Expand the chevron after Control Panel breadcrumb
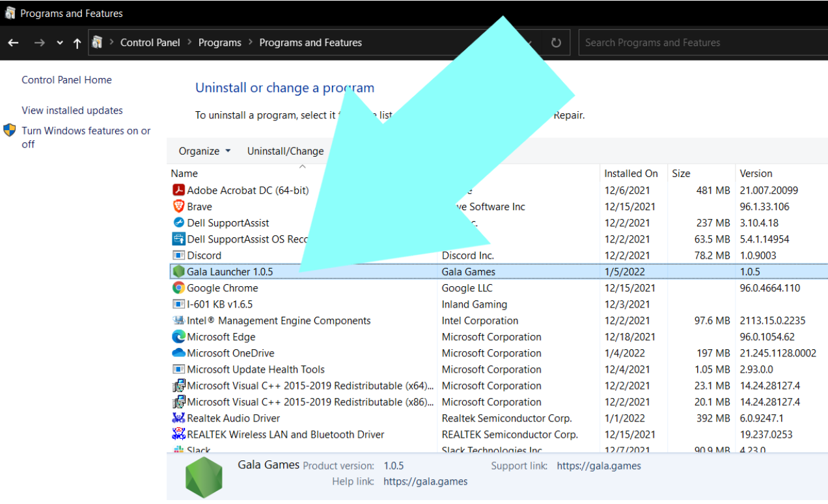 pos(189,43)
